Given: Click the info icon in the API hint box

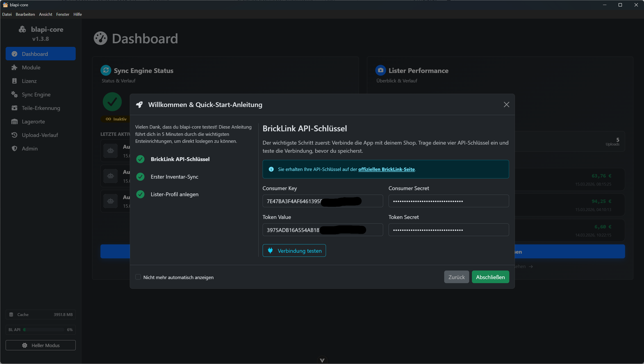Looking at the screenshot, I should [271, 169].
